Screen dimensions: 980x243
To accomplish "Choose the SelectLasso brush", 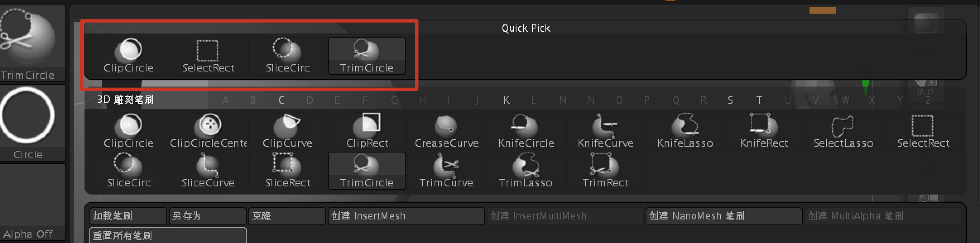I will pos(843,131).
